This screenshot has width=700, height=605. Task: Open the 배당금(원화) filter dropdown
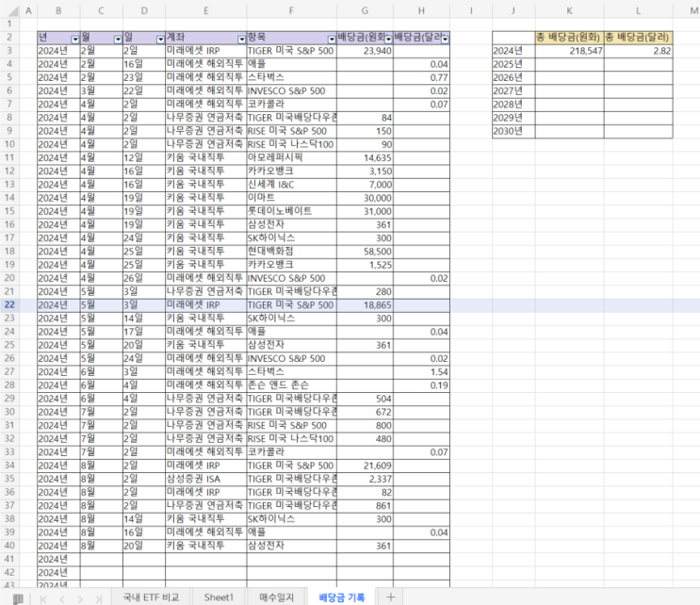pos(388,40)
